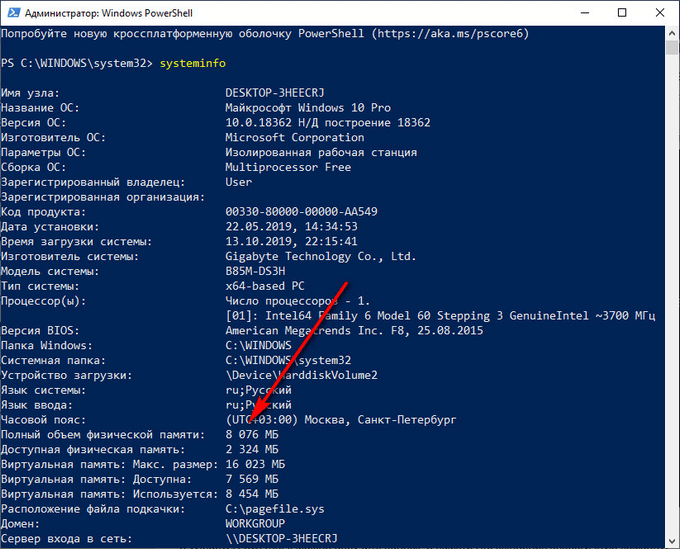Click the 'Часовой пояс:' label

[43, 420]
